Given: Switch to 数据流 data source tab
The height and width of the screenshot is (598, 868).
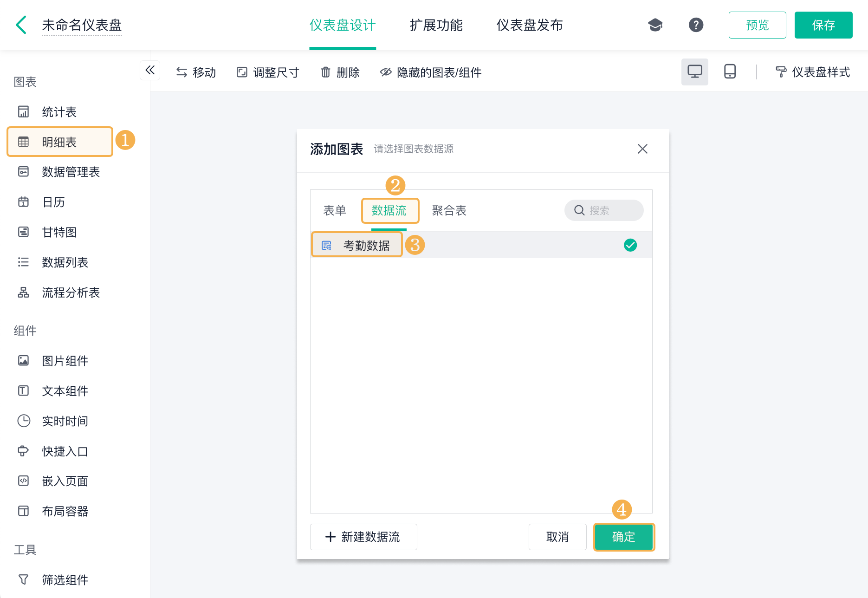Looking at the screenshot, I should coord(389,211).
